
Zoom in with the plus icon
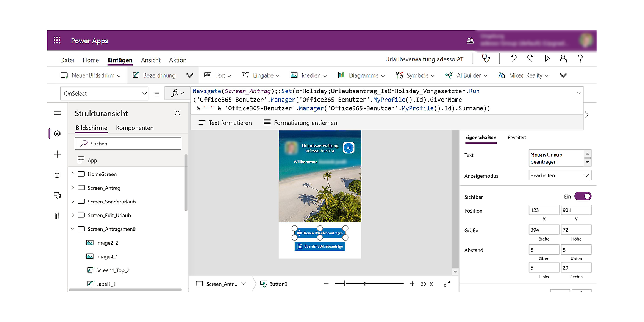coord(412,284)
